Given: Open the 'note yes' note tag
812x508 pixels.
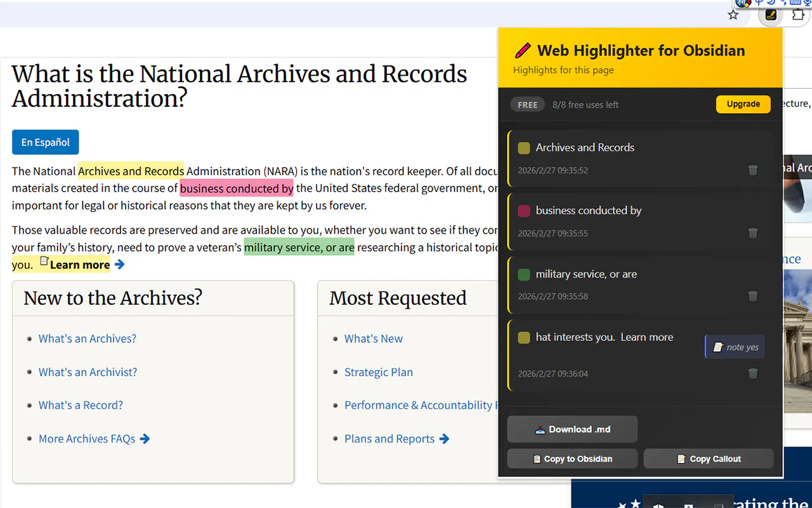Looking at the screenshot, I should pyautogui.click(x=735, y=347).
